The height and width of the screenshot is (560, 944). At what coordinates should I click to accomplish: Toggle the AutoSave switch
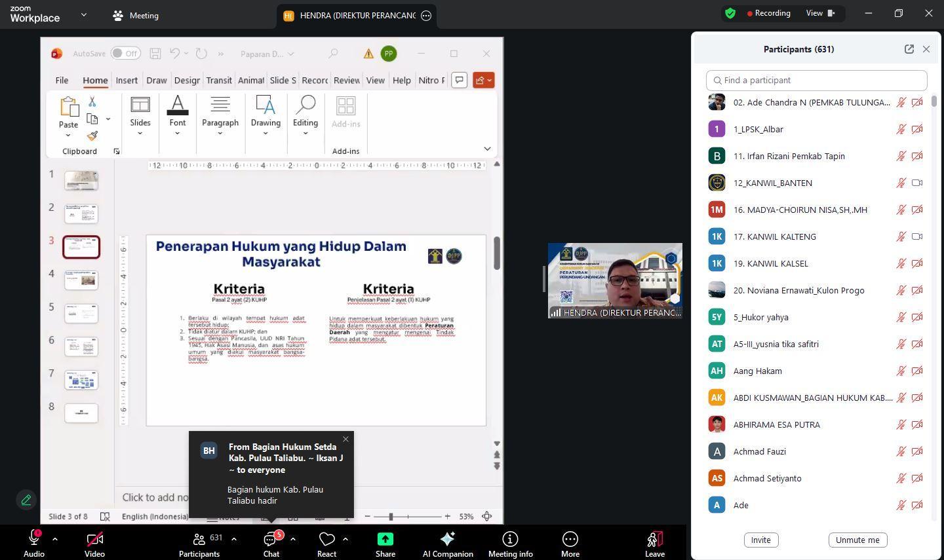click(125, 54)
